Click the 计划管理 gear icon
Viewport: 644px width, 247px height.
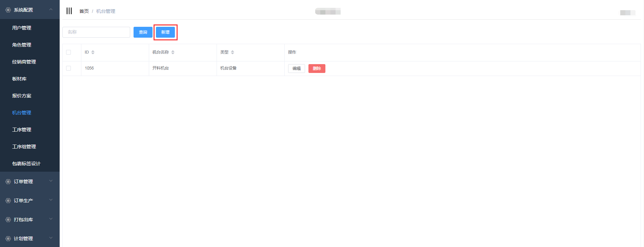point(8,239)
